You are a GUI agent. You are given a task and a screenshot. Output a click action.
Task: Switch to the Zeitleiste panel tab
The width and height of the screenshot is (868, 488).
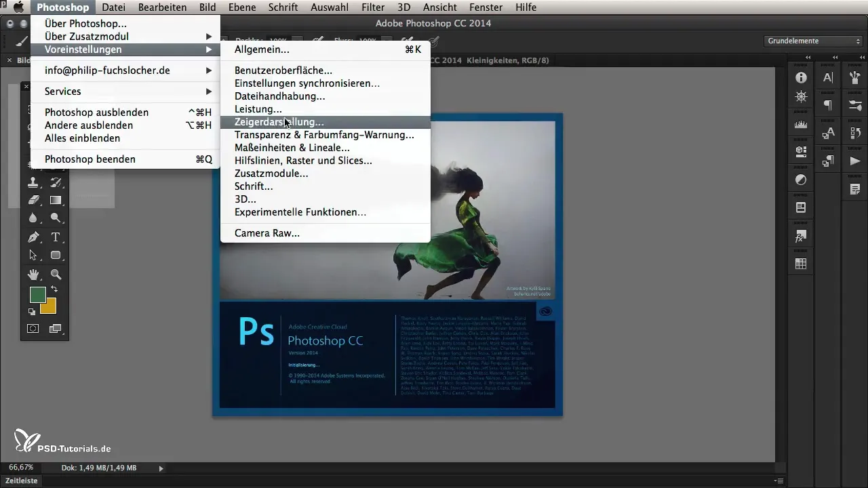click(21, 481)
